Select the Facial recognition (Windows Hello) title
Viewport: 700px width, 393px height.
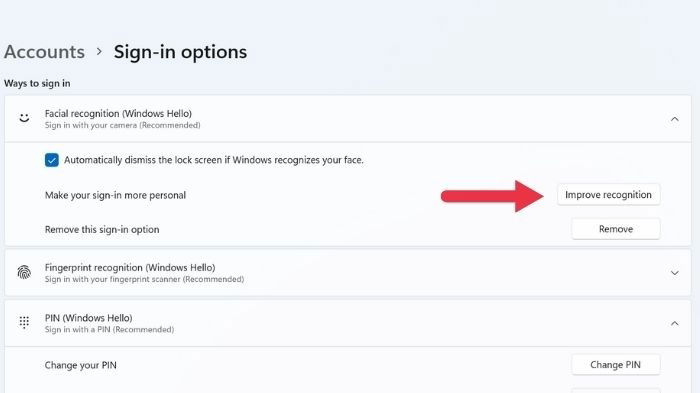click(118, 114)
